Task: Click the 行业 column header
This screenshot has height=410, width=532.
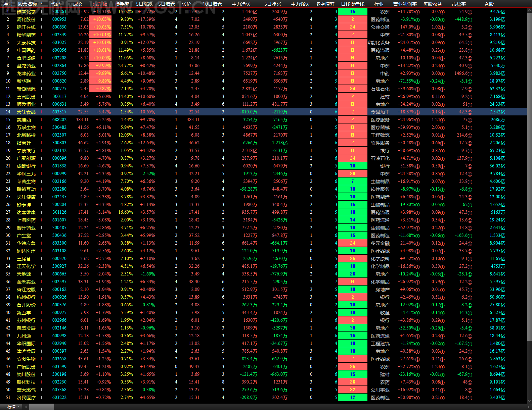Action: (x=379, y=4)
